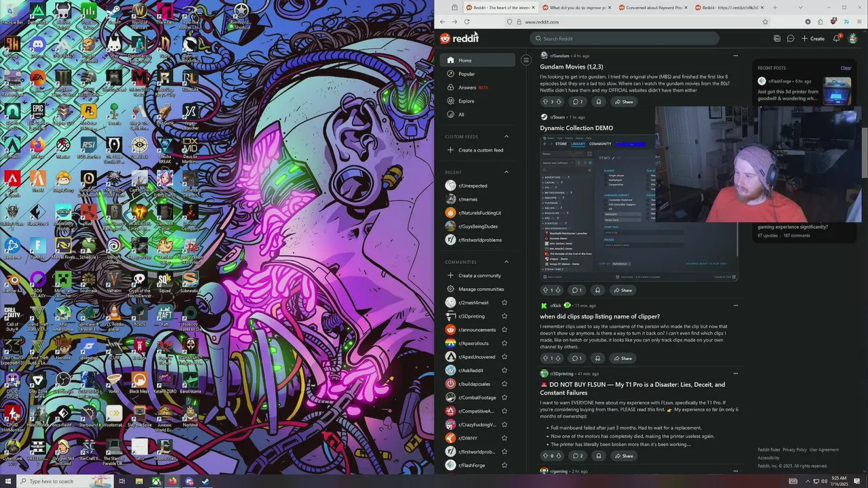Upvote the DO NOT BUY FLSUN post
This screenshot has width=868, height=488.
[x=545, y=455]
